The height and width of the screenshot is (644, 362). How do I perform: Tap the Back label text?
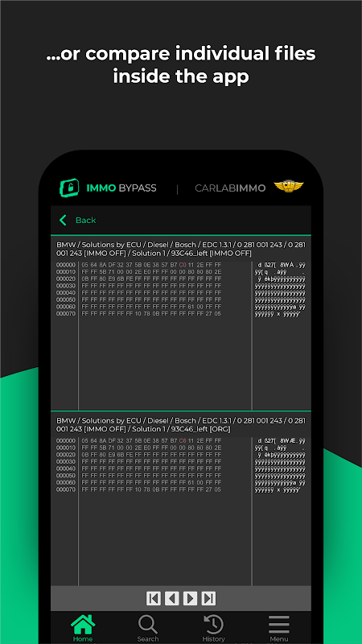[x=85, y=220]
